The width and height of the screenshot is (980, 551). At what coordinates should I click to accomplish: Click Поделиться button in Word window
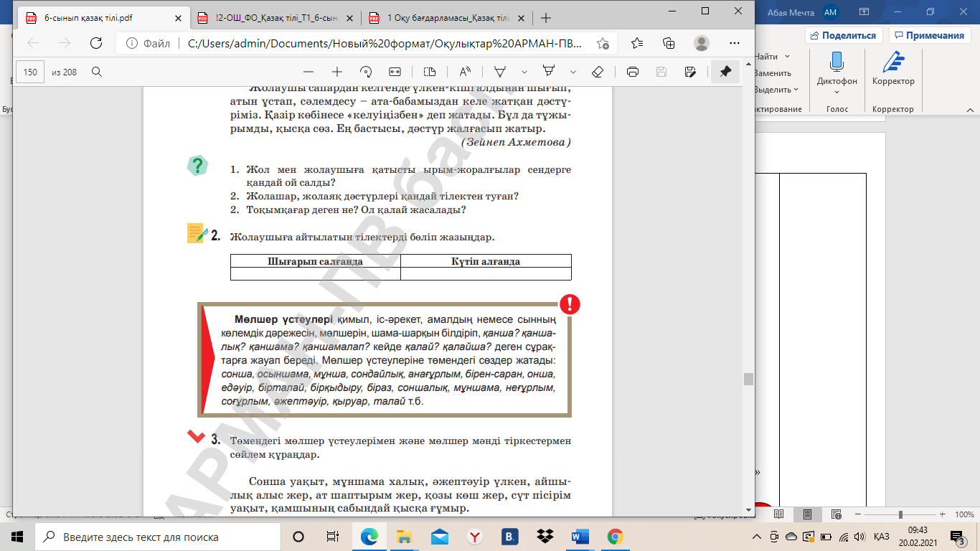(844, 35)
